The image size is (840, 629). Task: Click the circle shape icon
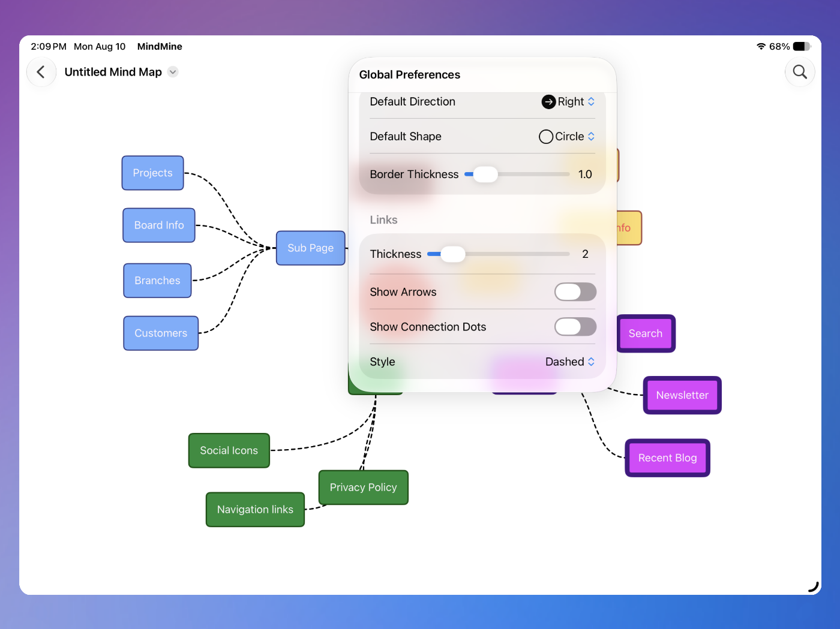(x=546, y=137)
